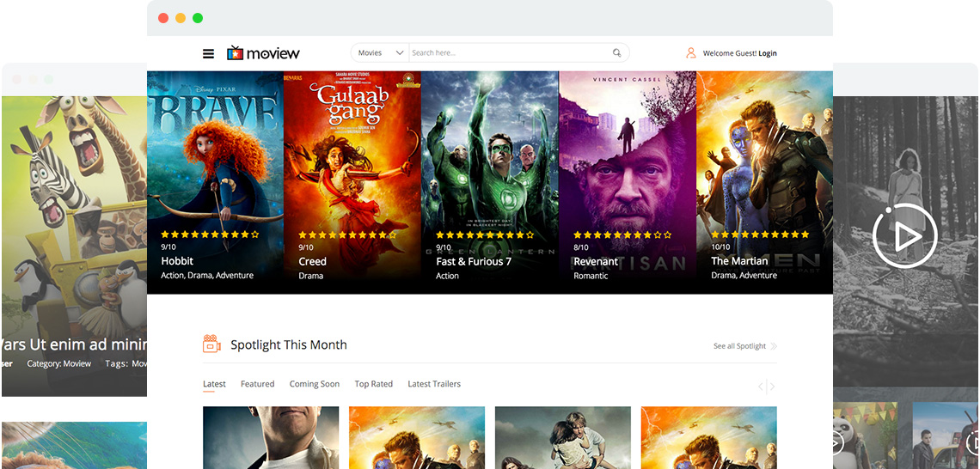Click the moview logo
Viewport: 980px width, 469px height.
pos(263,53)
